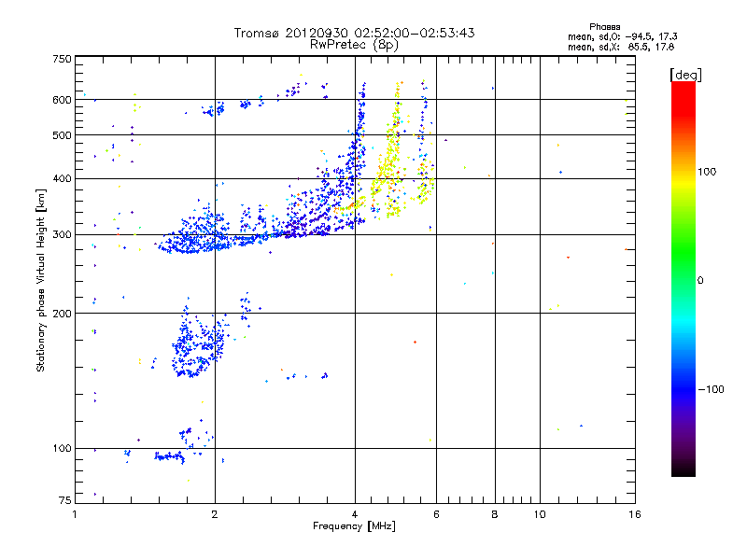This screenshot has width=747, height=560.
Task: Click the isolated red data point near 5.4 MHz
Action: coord(415,342)
